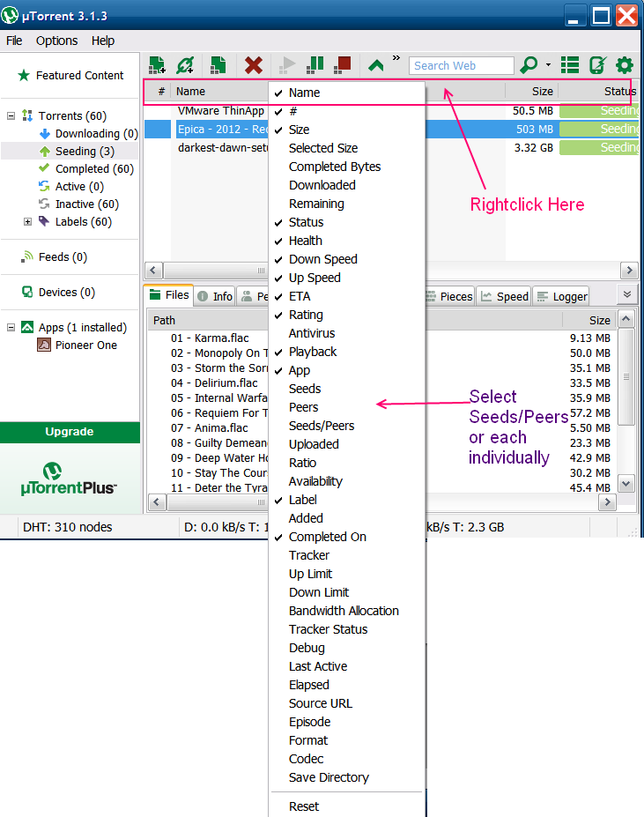Click the Downloading blue arrow icon
Viewport: 644px width, 817px height.
pyautogui.click(x=45, y=134)
